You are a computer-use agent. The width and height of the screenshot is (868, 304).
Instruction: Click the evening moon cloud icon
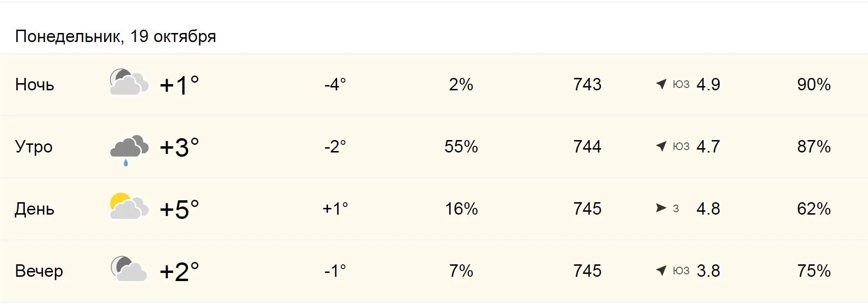click(129, 268)
